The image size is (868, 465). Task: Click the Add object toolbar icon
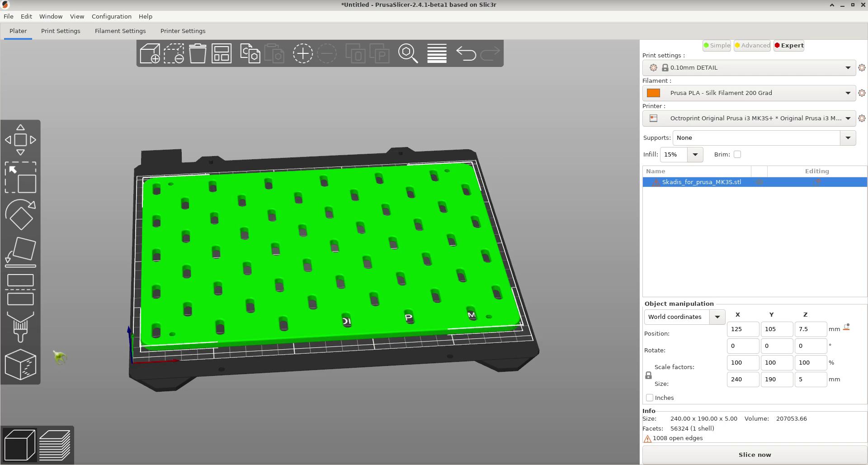(x=150, y=53)
